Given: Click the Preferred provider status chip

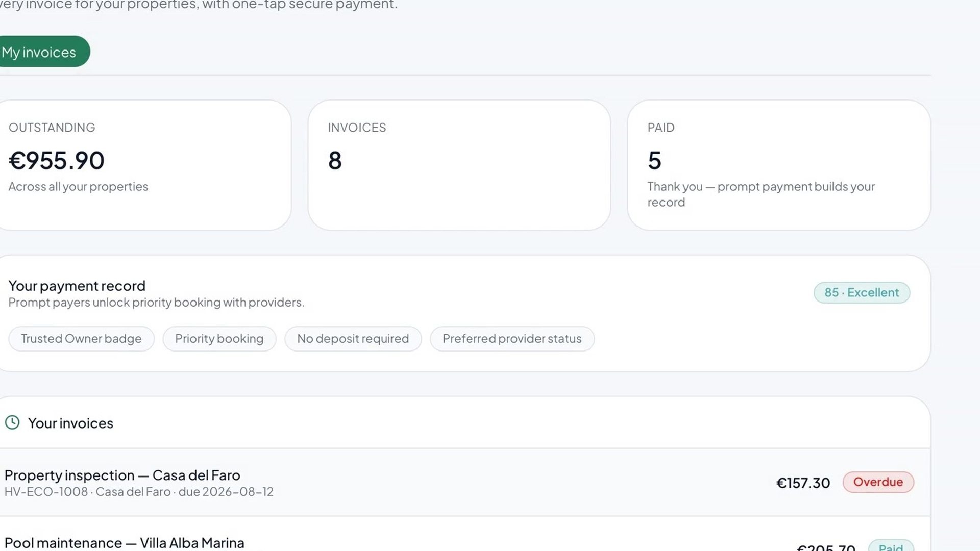Looking at the screenshot, I should [x=512, y=339].
